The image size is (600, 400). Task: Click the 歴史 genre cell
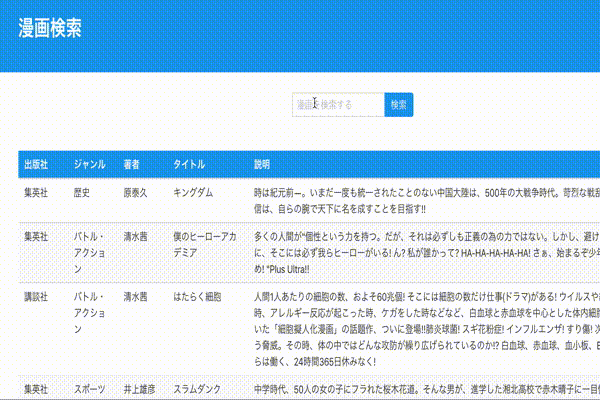click(x=82, y=193)
